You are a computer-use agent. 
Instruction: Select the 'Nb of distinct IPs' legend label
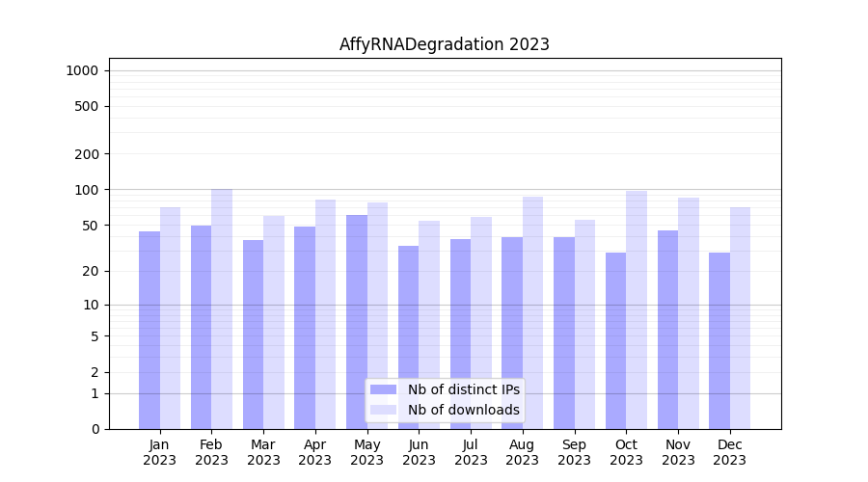click(463, 389)
